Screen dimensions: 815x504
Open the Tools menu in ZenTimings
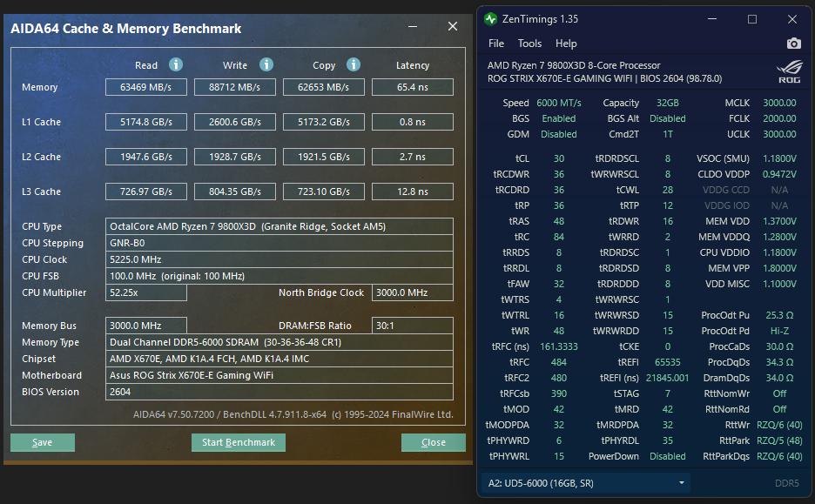click(x=529, y=44)
